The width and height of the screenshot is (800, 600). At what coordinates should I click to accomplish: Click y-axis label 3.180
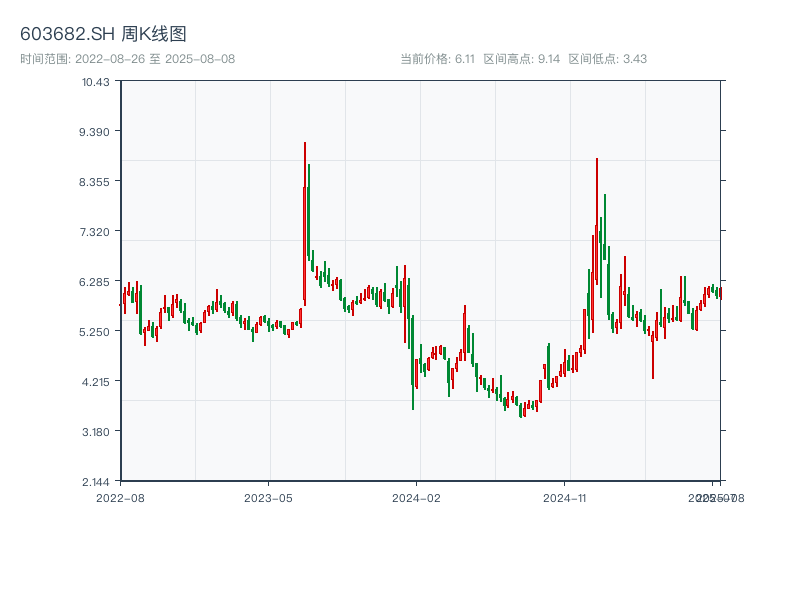95,432
